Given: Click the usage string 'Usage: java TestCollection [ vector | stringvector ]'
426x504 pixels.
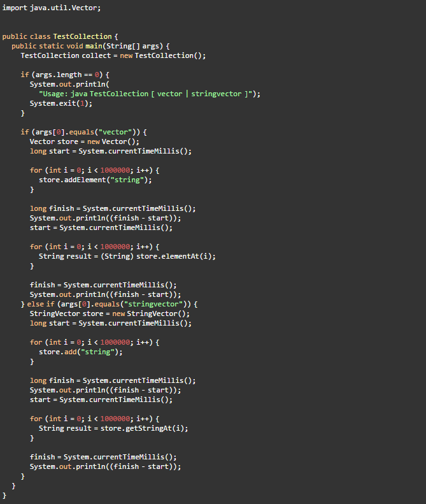Looking at the screenshot, I should [x=146, y=94].
